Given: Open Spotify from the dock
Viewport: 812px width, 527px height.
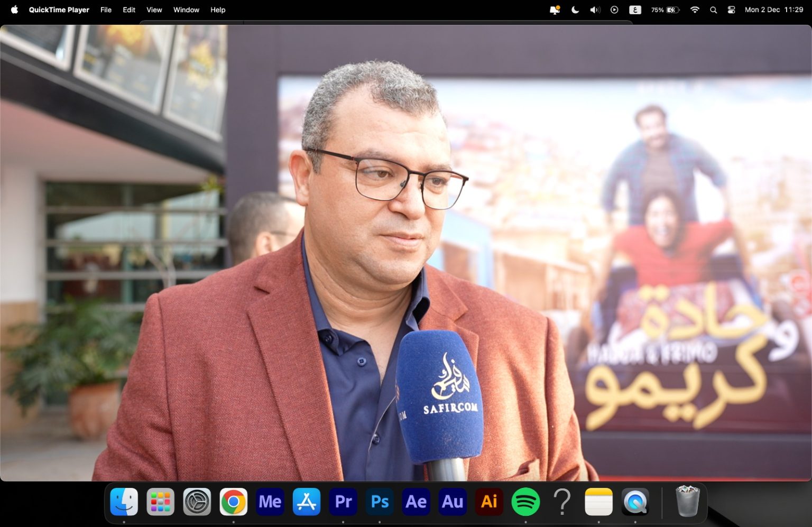Looking at the screenshot, I should pos(525,501).
